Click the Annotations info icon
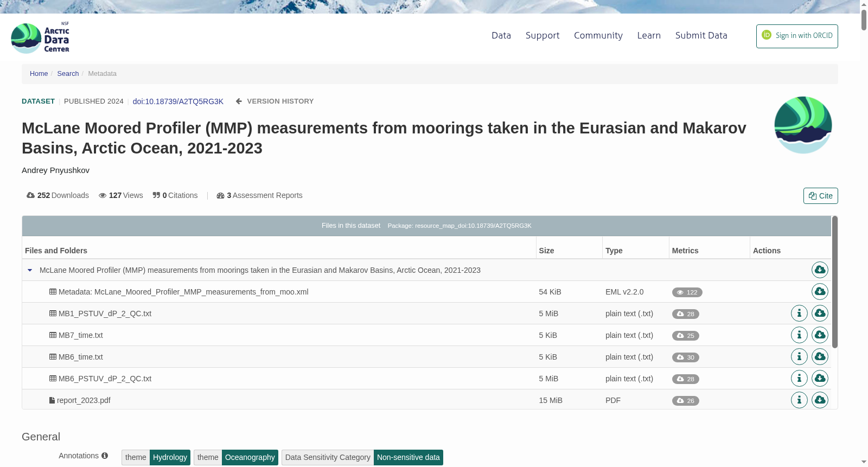This screenshot has height=467, width=868. [105, 456]
